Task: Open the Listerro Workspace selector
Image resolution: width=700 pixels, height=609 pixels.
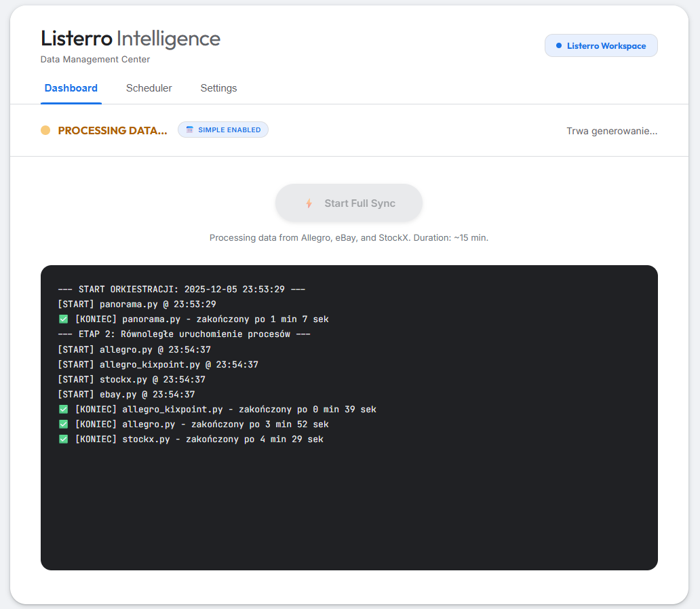Action: 601,45
